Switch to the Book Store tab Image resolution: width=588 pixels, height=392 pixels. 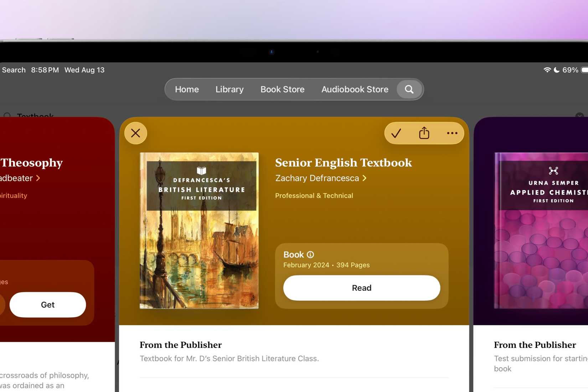pos(282,89)
